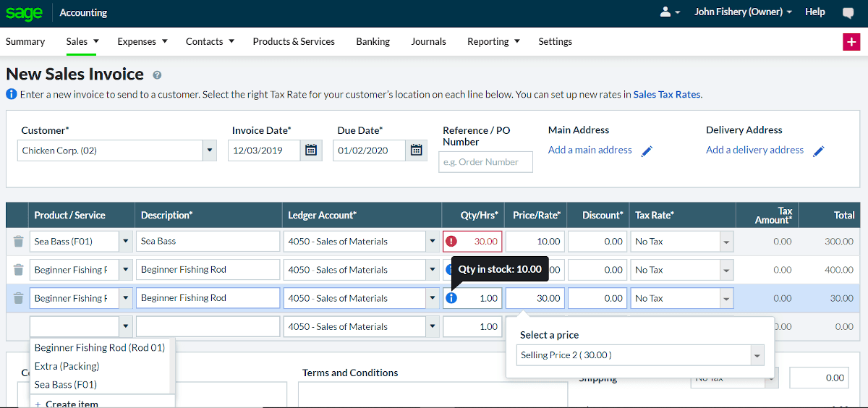868x408 pixels.
Task: Go to the Banking page
Action: [373, 42]
